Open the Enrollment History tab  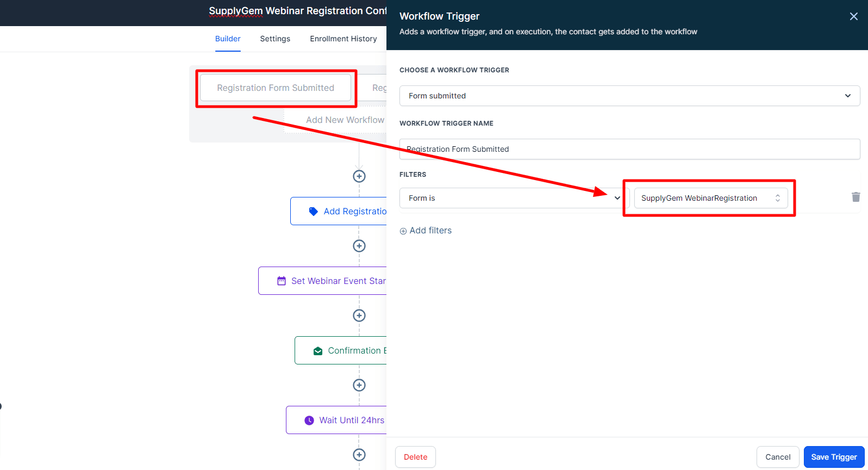(344, 39)
